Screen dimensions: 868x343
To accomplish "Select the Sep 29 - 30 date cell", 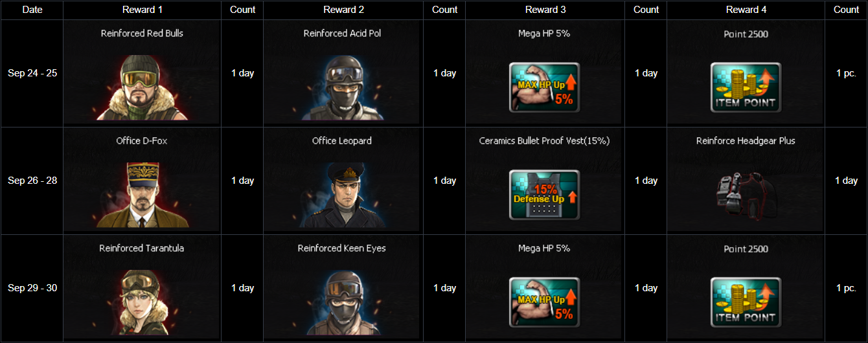I will pos(32,288).
